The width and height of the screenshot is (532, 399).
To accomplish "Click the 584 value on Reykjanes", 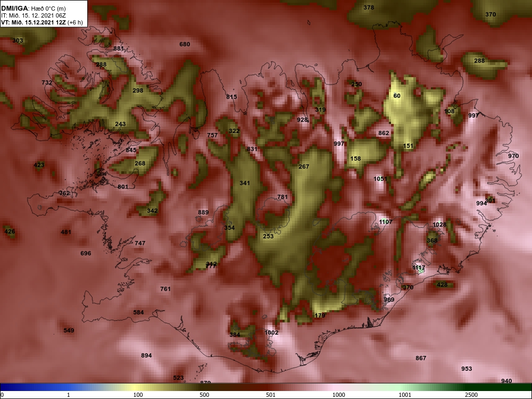I will pos(138,312).
